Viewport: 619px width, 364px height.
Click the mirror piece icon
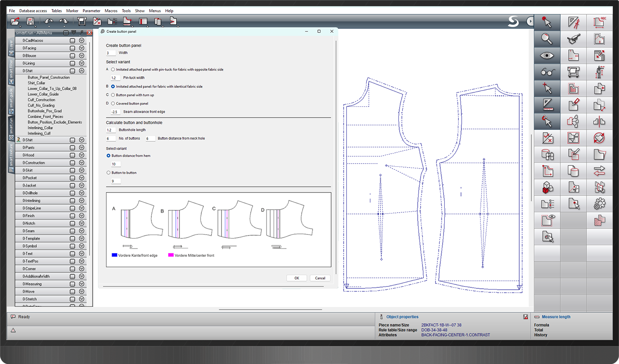(x=599, y=121)
